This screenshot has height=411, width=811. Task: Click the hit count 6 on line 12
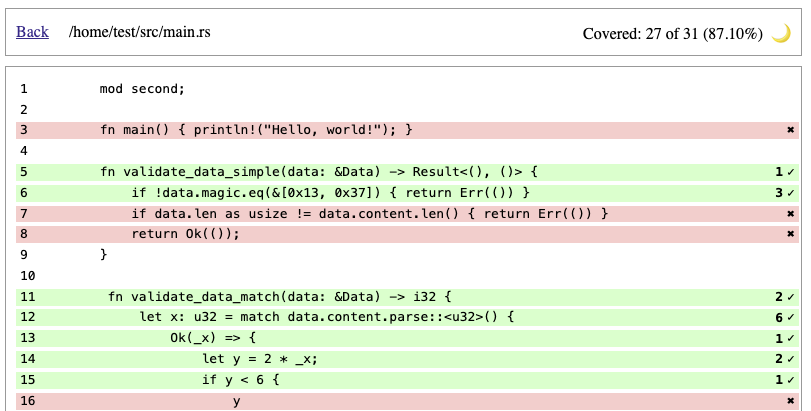pos(779,317)
